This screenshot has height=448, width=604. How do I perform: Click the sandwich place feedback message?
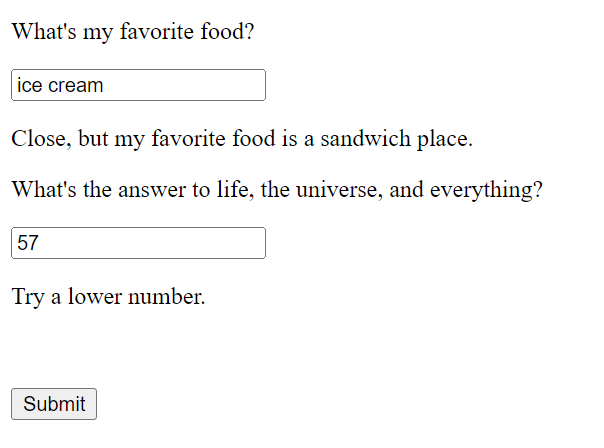pos(242,139)
